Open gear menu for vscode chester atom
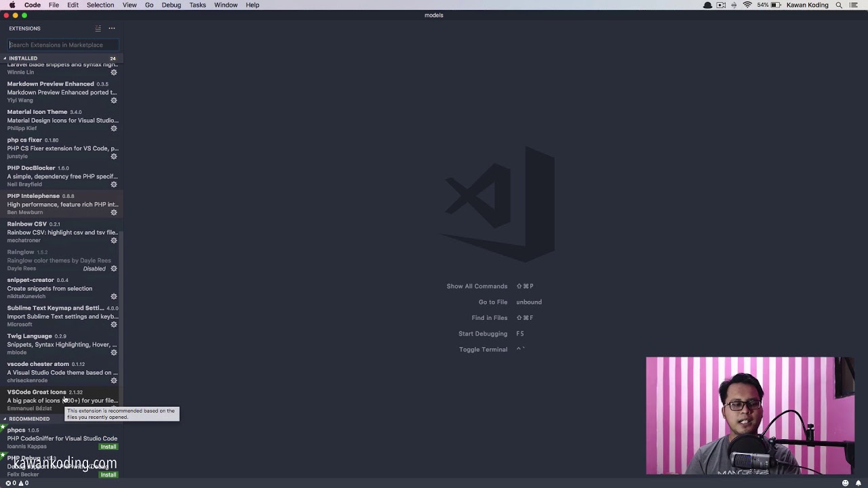Viewport: 868px width, 488px height. pos(114,380)
